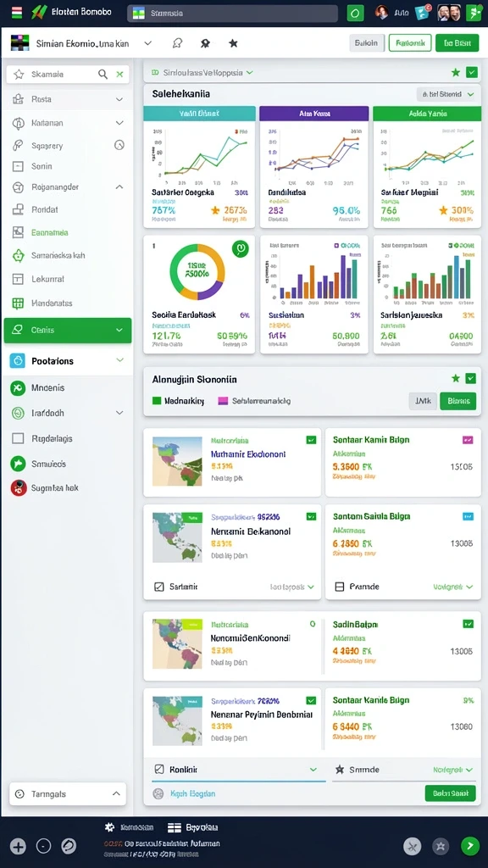Expand the Rosta sidebar section
Screen dimensions: 488x868
coord(119,100)
